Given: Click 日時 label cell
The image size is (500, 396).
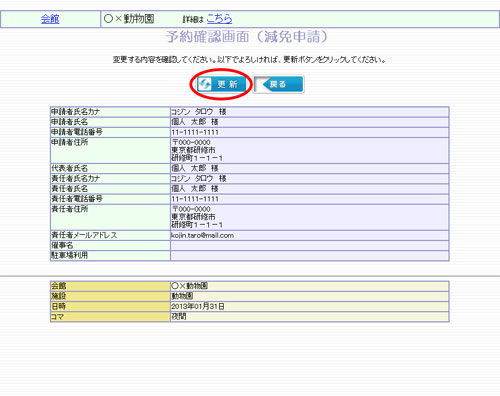Looking at the screenshot, I should coord(110,306).
